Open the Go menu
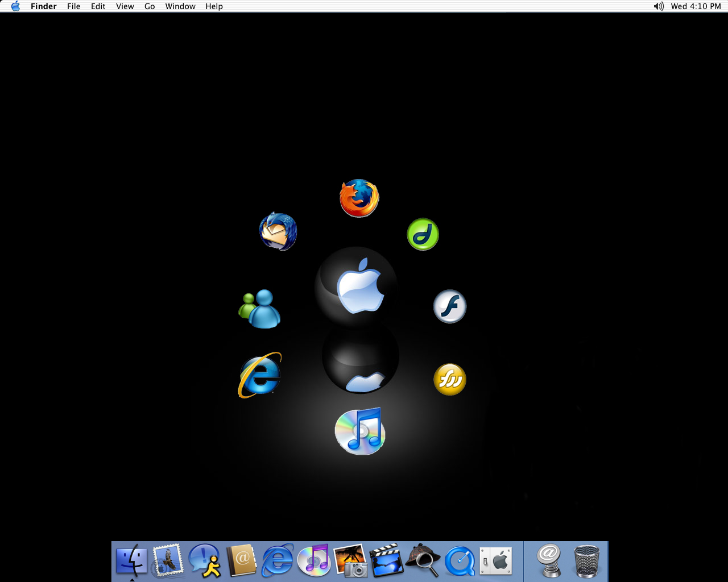The height and width of the screenshot is (582, 728). [x=150, y=6]
